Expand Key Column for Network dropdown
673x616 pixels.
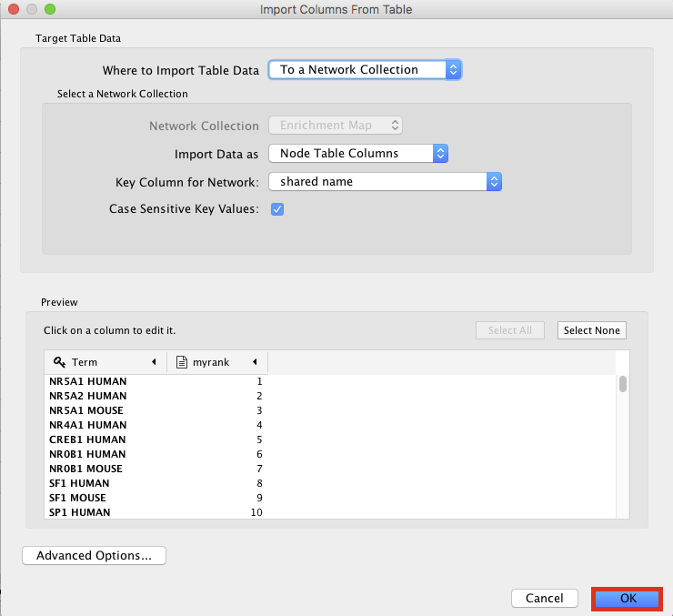385,182
